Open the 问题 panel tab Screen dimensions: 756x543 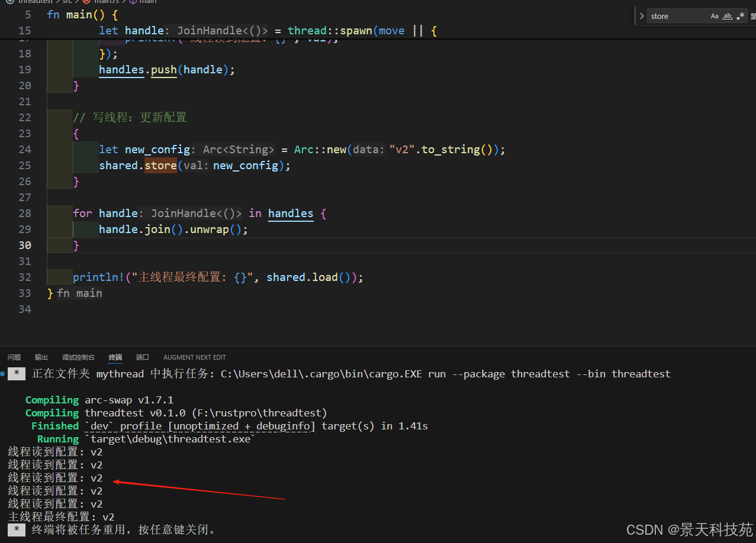(x=14, y=357)
